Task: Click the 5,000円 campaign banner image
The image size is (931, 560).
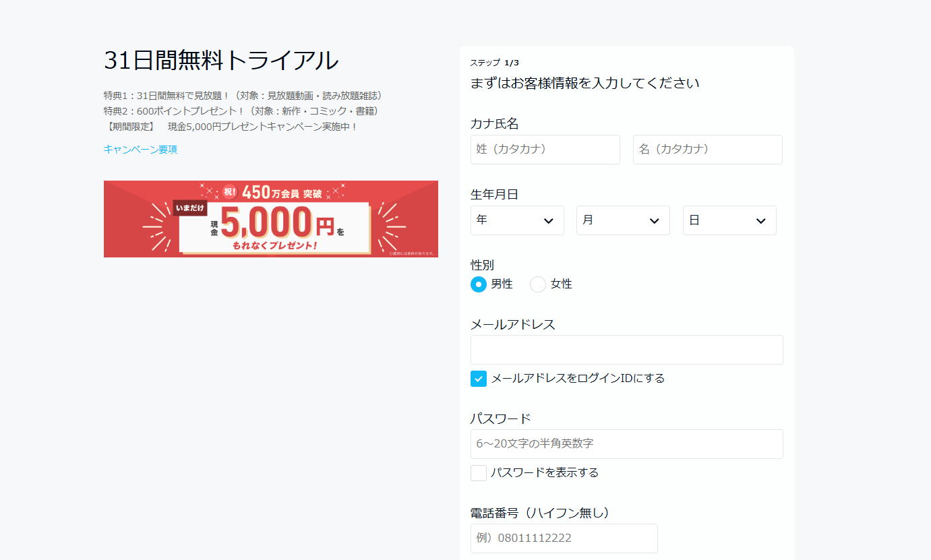Action: tap(270, 218)
